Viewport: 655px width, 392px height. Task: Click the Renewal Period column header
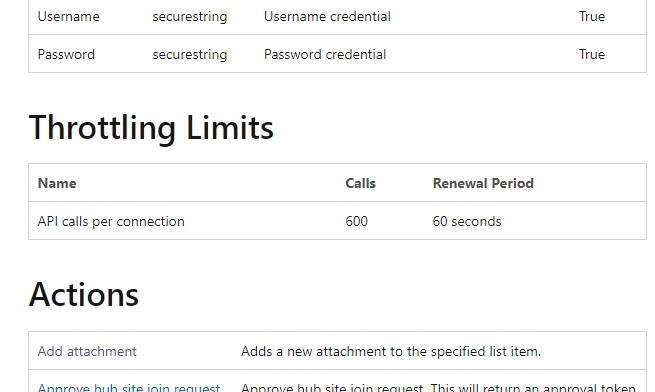click(x=483, y=183)
